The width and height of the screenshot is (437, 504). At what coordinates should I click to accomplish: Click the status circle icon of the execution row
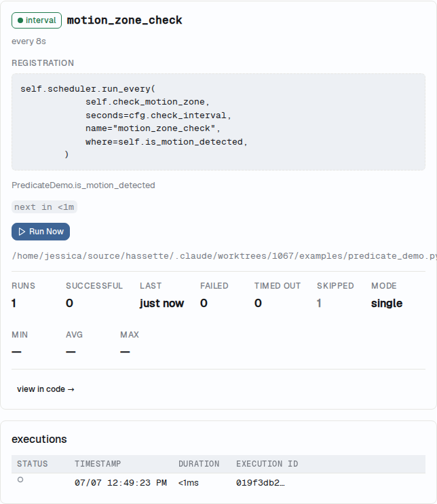[x=20, y=480]
